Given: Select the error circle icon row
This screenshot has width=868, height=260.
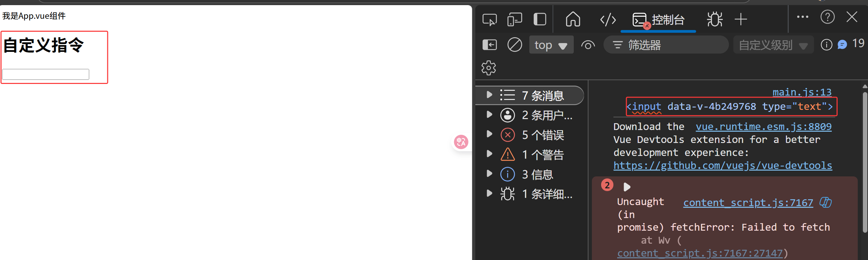Looking at the screenshot, I should click(507, 135).
